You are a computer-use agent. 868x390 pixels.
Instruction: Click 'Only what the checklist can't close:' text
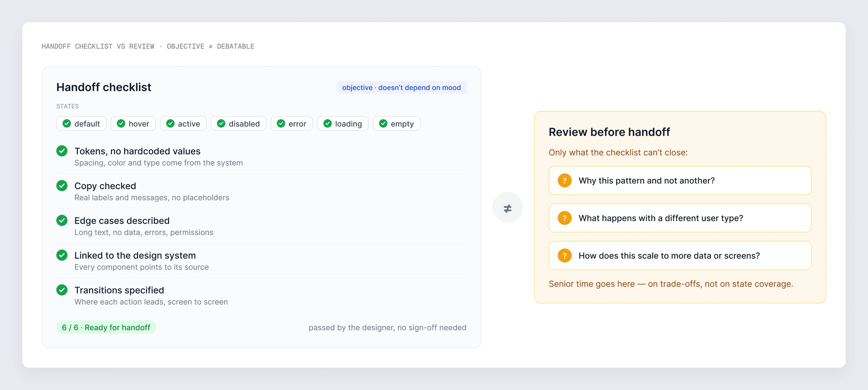tap(618, 153)
